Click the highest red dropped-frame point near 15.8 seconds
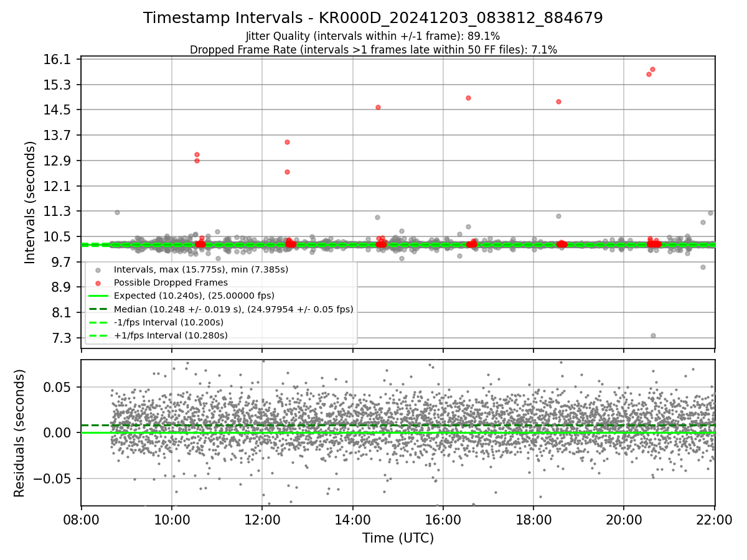747x560 pixels. (x=652, y=69)
